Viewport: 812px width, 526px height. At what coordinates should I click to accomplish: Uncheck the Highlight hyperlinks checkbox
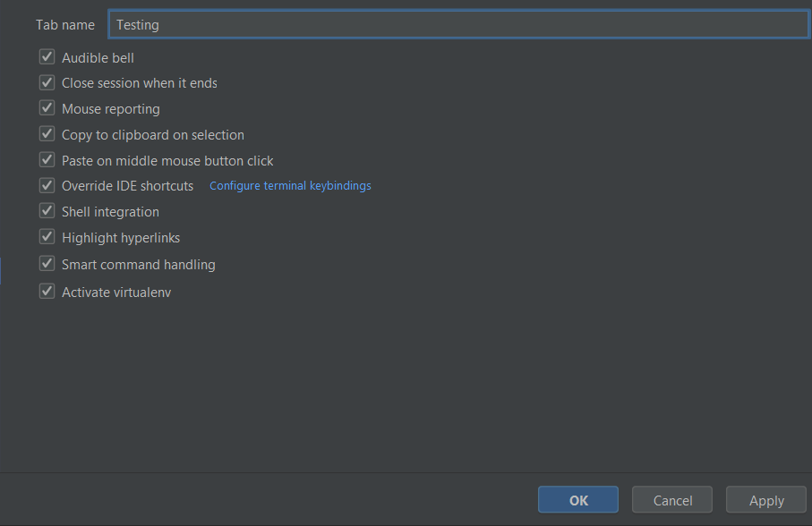click(47, 238)
